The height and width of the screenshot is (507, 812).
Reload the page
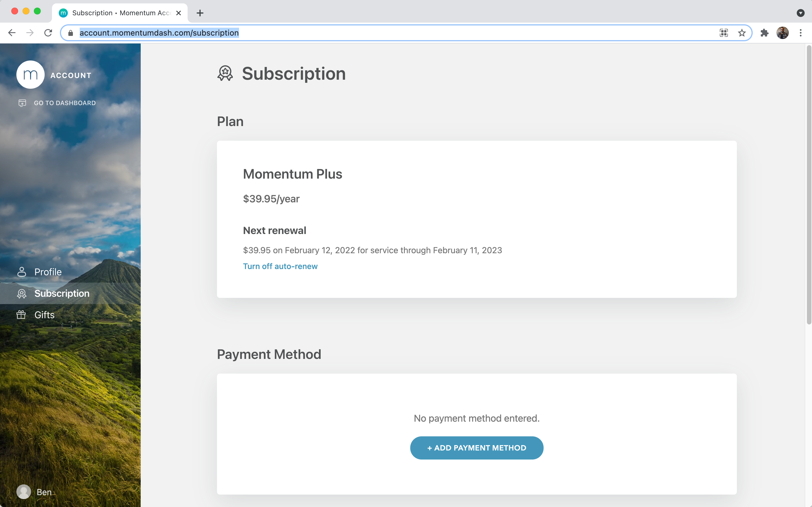pyautogui.click(x=48, y=32)
